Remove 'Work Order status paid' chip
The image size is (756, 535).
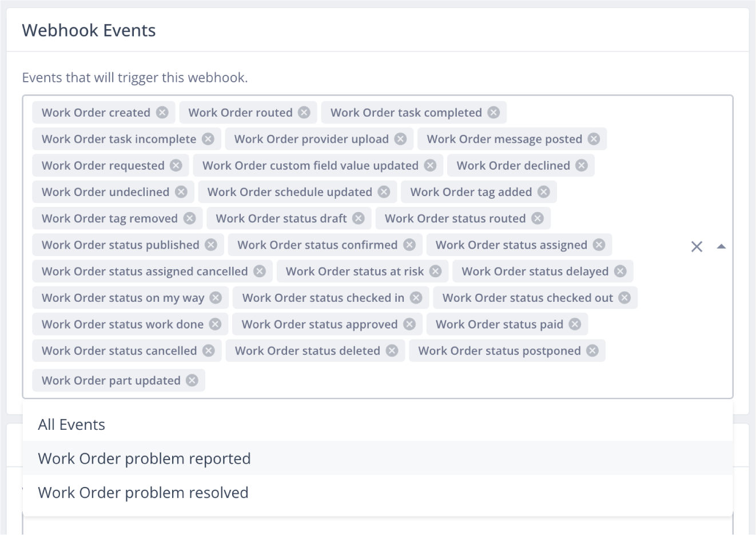(x=575, y=325)
